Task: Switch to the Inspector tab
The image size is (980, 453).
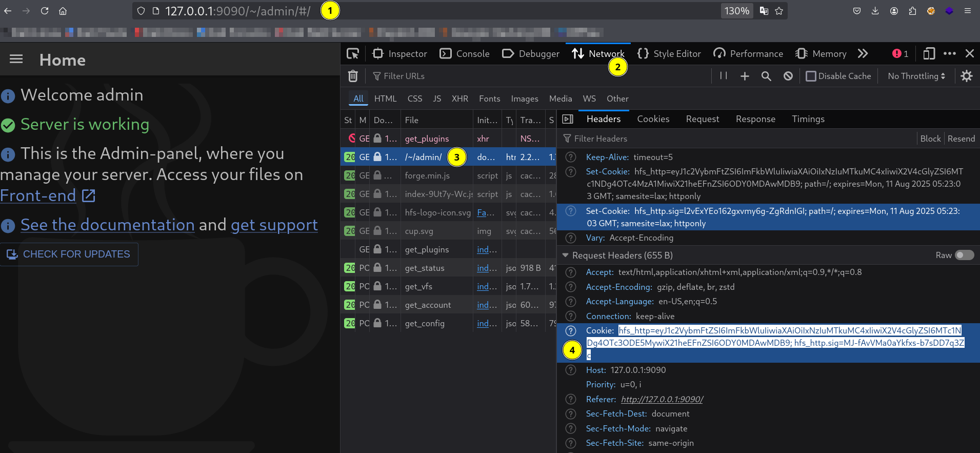Action: coord(400,53)
